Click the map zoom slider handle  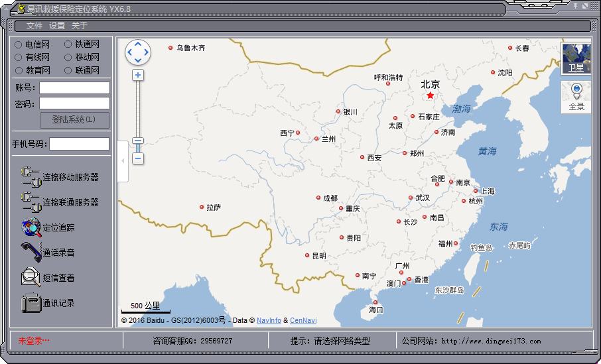tap(138, 141)
